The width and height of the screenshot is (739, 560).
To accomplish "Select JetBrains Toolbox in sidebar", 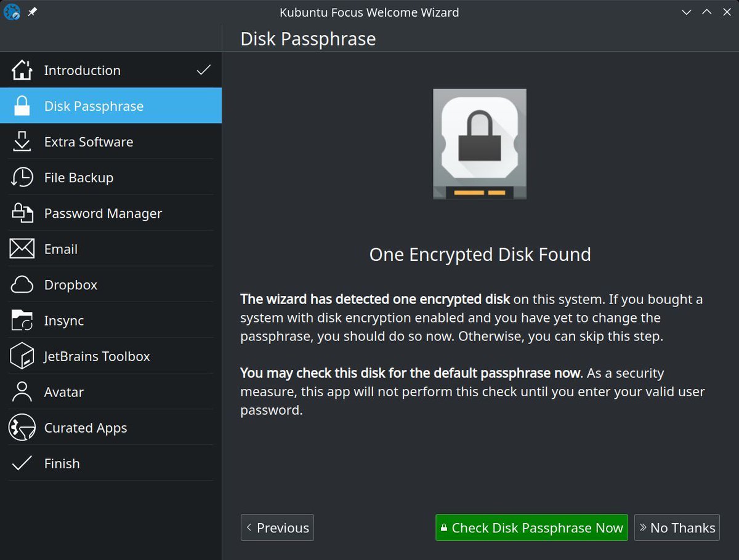I will click(111, 356).
